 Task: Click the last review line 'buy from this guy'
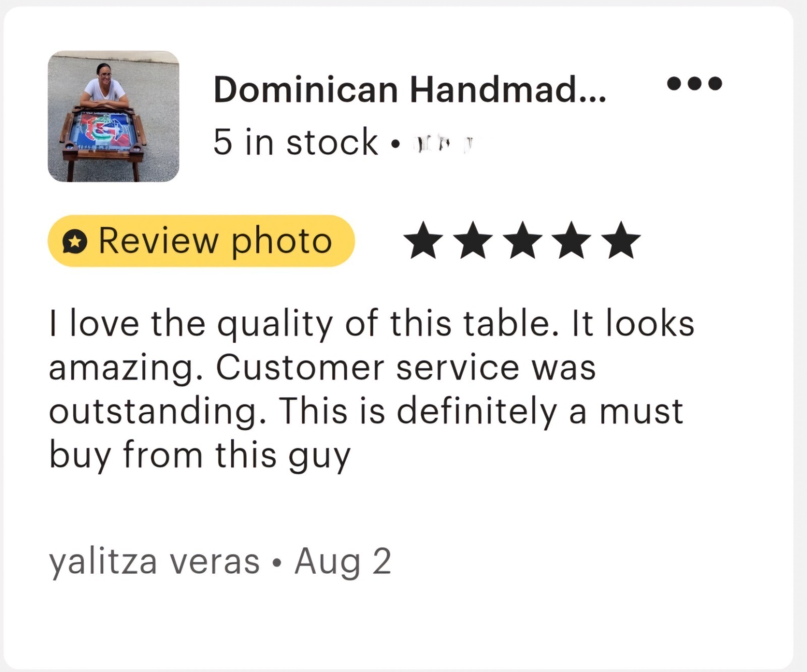(x=200, y=456)
